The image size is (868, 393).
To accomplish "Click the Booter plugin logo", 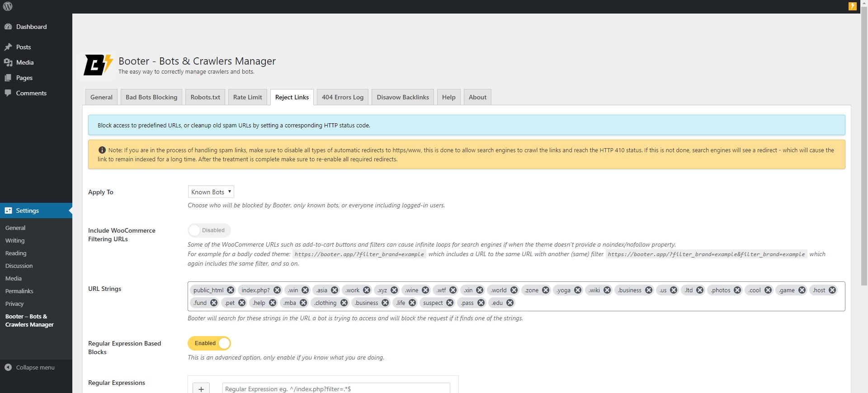I will click(x=98, y=65).
